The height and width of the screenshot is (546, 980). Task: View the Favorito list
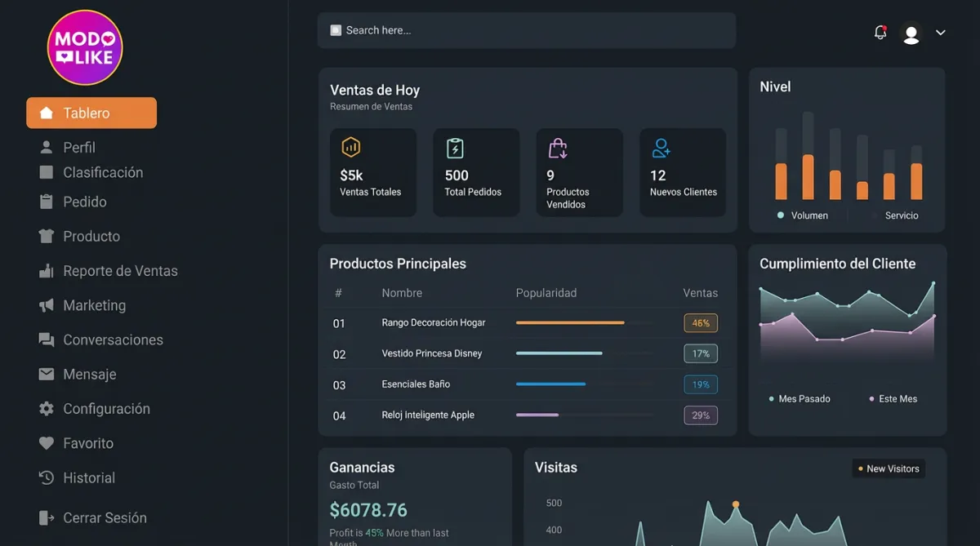[88, 443]
